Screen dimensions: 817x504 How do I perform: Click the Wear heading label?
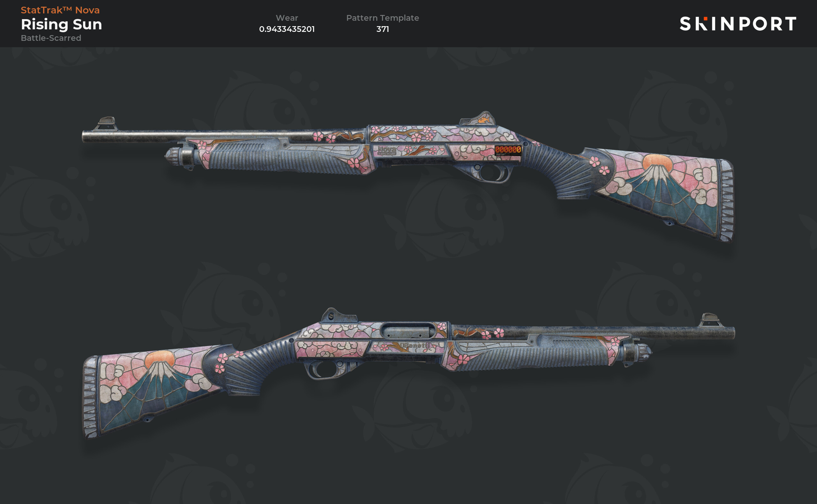(287, 18)
